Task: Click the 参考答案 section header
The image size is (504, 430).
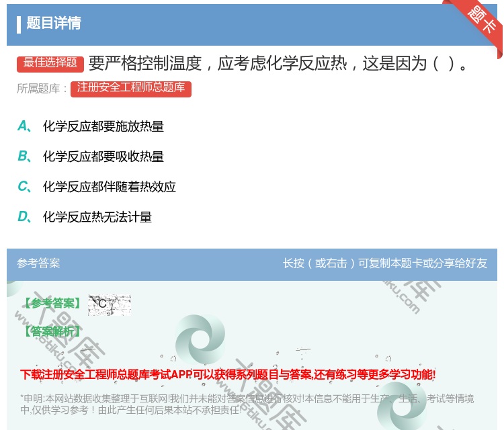Action: pos(38,263)
